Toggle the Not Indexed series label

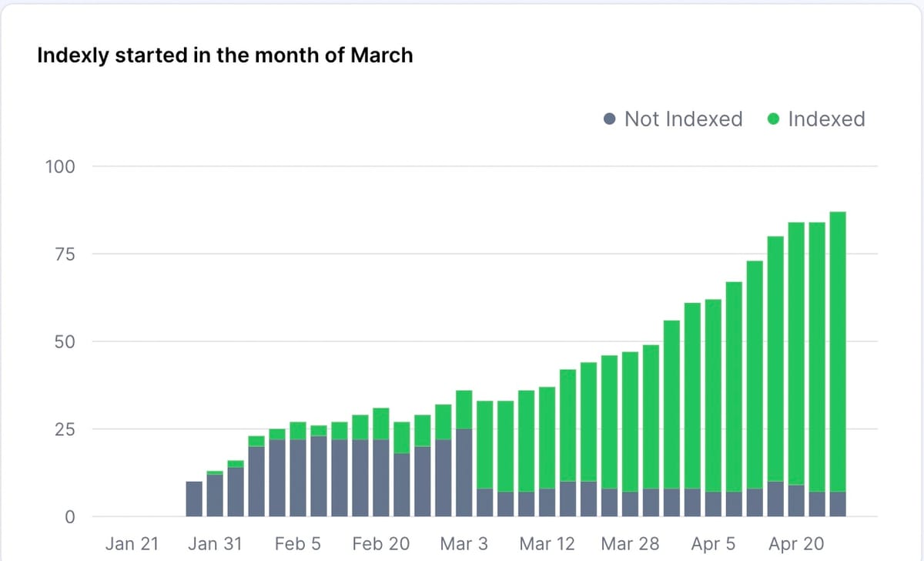pos(683,119)
